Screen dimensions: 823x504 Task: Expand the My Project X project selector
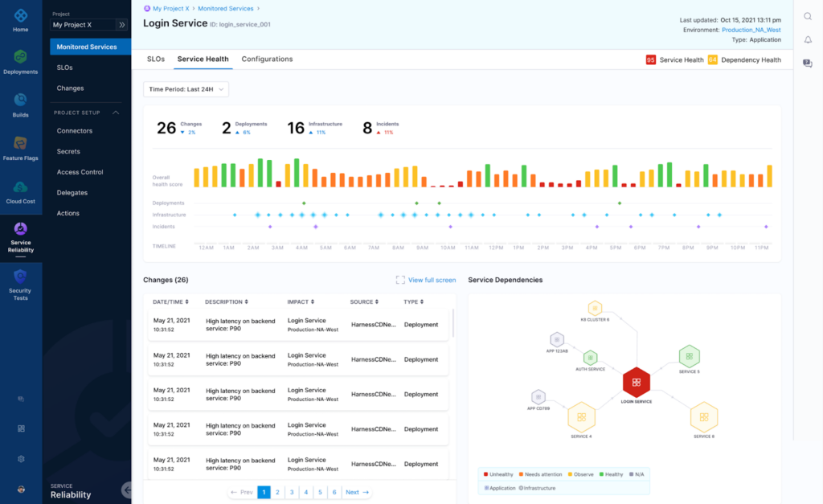(122, 25)
